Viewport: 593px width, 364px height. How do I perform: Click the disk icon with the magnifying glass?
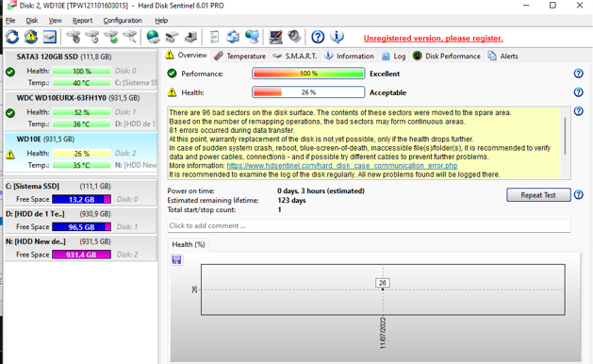pos(130,37)
